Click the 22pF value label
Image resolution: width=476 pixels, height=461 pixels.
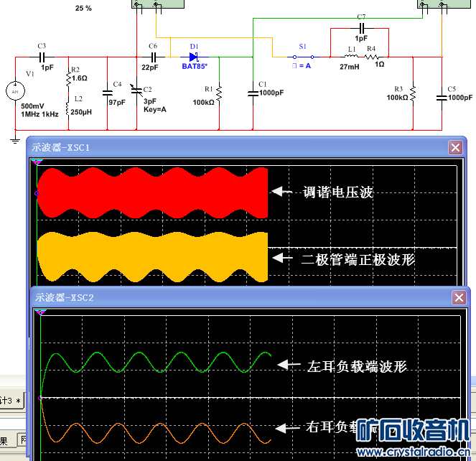click(149, 67)
